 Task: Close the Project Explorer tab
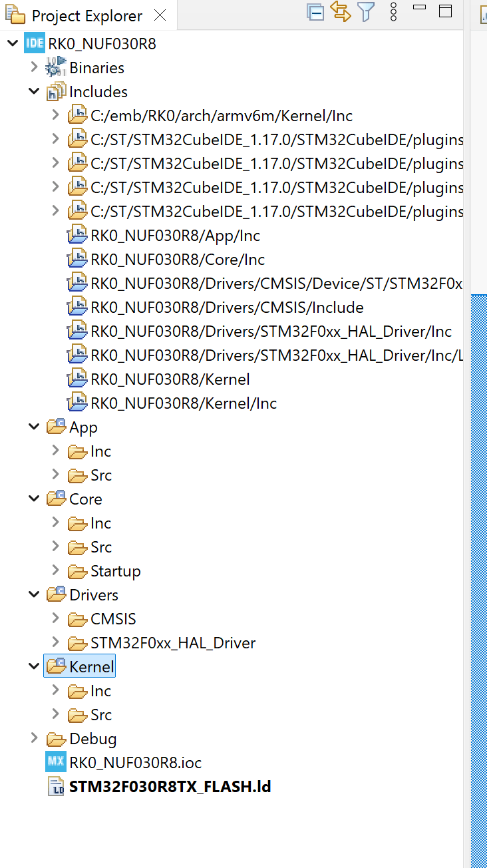160,16
